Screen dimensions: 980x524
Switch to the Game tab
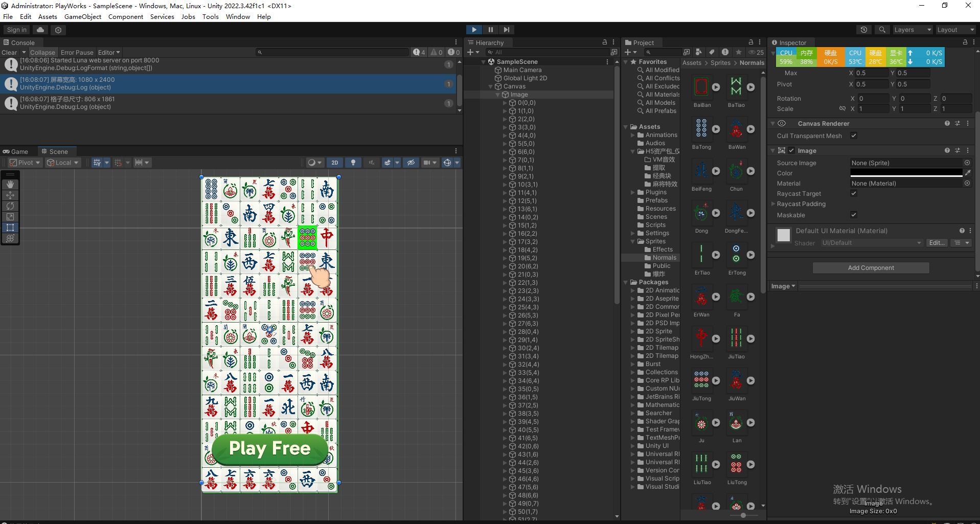click(16, 151)
